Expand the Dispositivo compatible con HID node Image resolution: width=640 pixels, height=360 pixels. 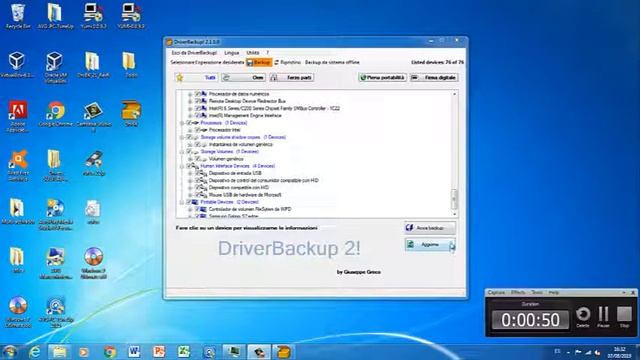click(190, 187)
